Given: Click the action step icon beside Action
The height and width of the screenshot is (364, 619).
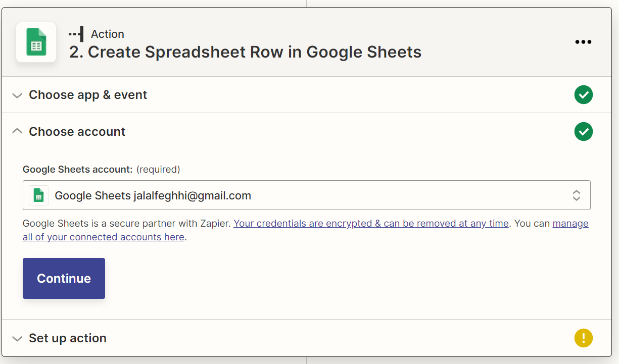Looking at the screenshot, I should pyautogui.click(x=76, y=34).
